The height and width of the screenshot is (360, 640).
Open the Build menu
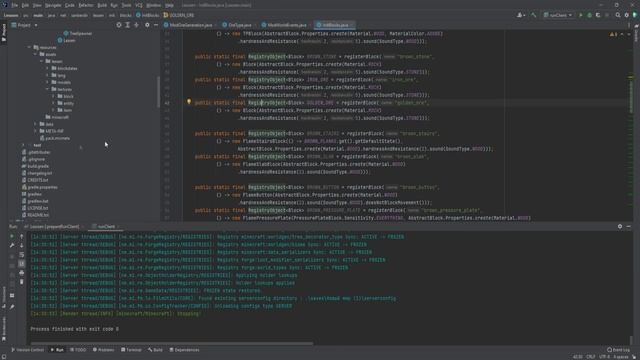tap(102, 5)
